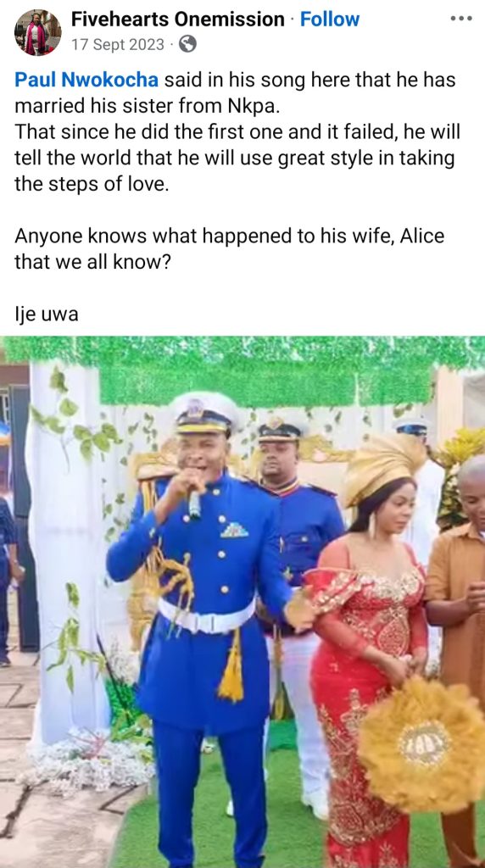Open Fivehearts Onemission profile picture
This screenshot has height=868, width=485.
tap(37, 32)
